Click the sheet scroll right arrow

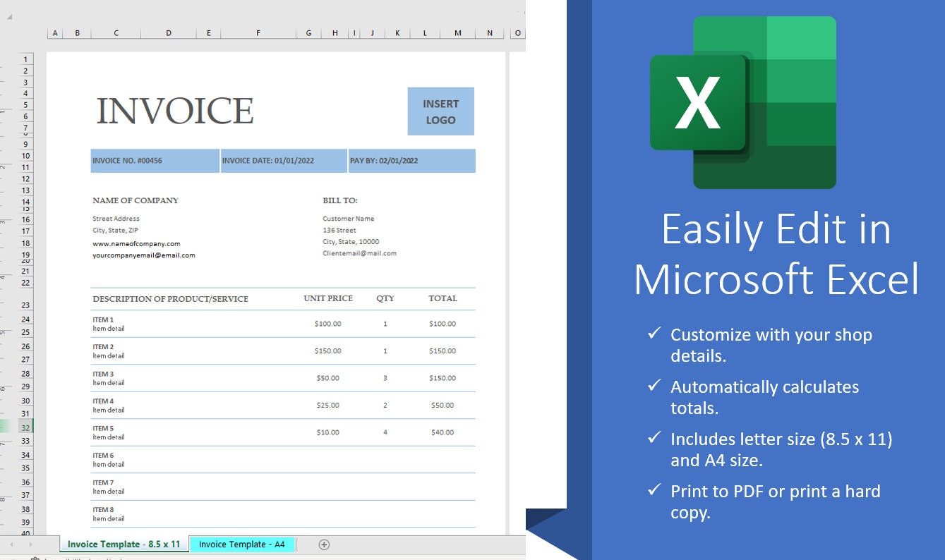tap(30, 544)
